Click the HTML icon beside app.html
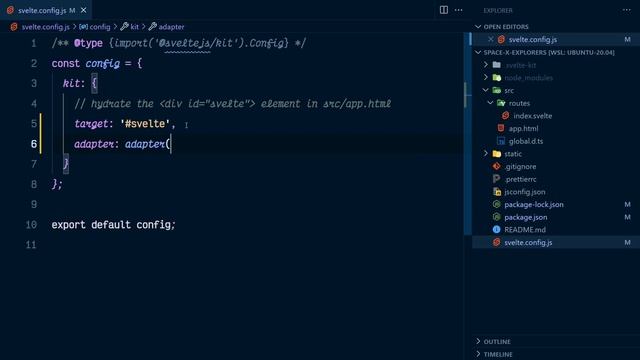The width and height of the screenshot is (640, 360). pyautogui.click(x=501, y=128)
